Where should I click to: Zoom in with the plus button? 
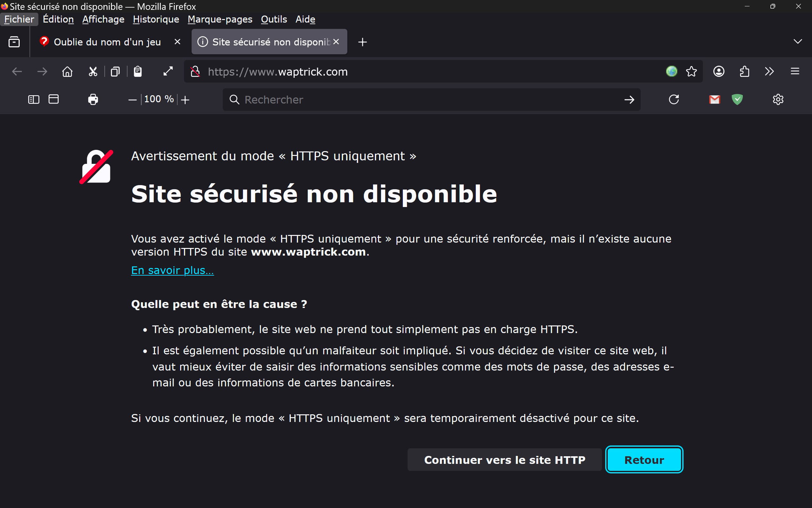tap(185, 100)
